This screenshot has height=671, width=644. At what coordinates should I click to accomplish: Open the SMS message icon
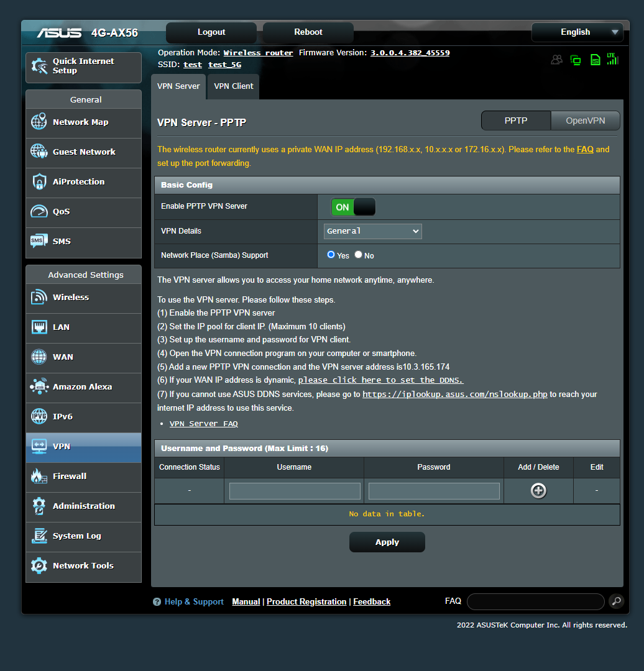(39, 241)
